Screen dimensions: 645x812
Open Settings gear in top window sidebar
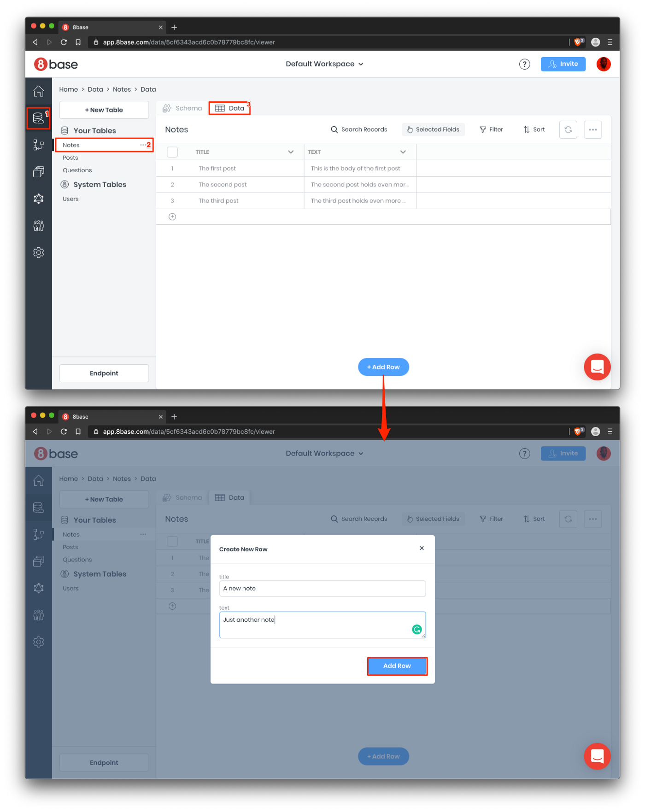[39, 252]
